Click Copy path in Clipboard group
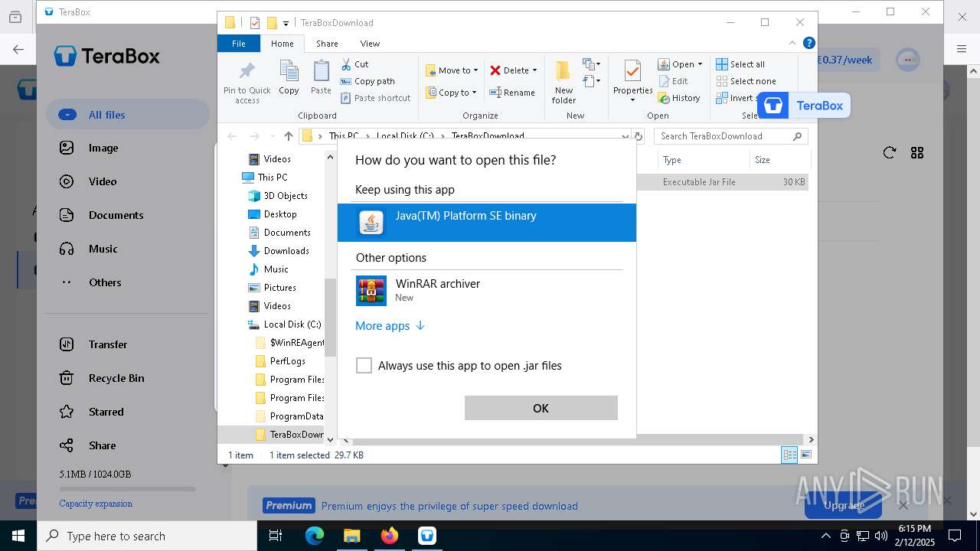 tap(367, 81)
